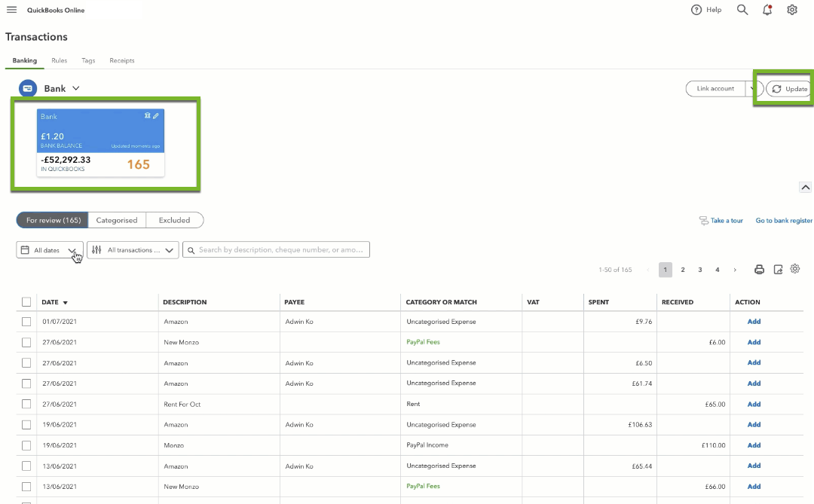Collapse the bank cards section
The width and height of the screenshot is (814, 504).
(x=805, y=188)
